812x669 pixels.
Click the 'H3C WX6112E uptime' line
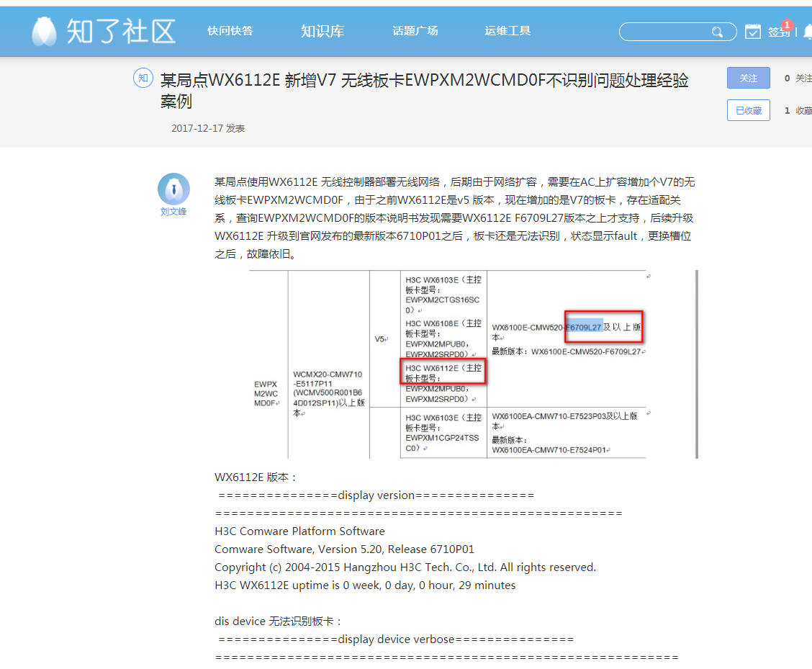[x=365, y=585]
